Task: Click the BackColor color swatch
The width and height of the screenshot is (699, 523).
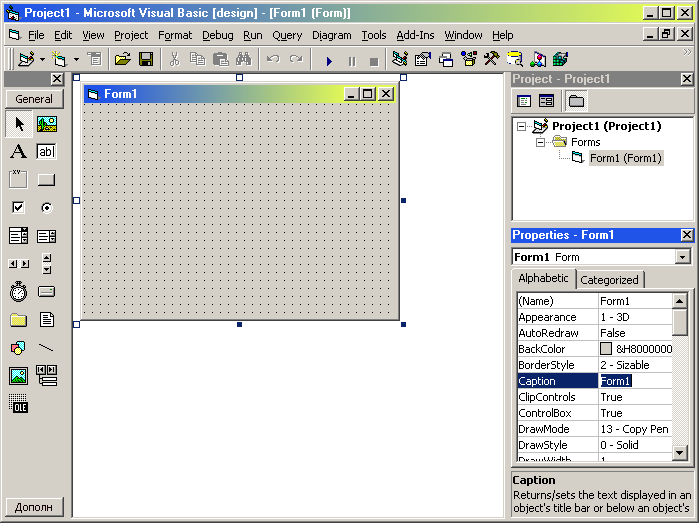Action: (606, 349)
